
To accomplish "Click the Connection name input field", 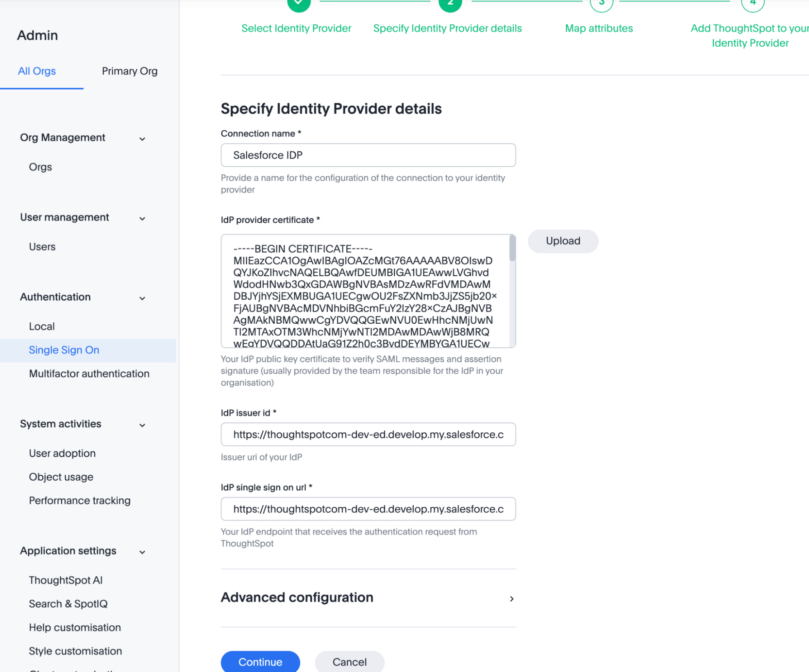I will 368,155.
